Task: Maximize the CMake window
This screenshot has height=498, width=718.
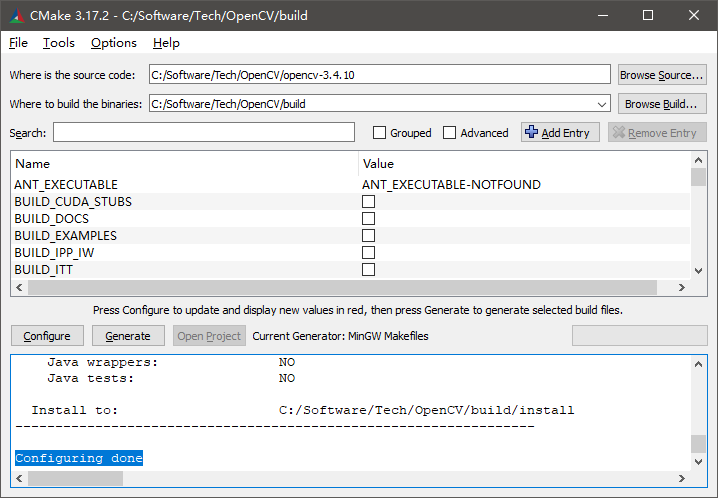Action: (648, 15)
